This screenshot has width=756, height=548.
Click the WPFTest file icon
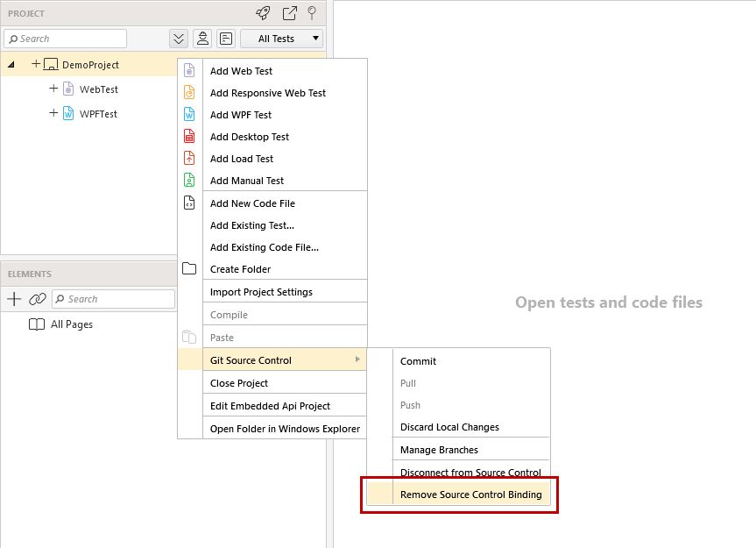coord(68,113)
